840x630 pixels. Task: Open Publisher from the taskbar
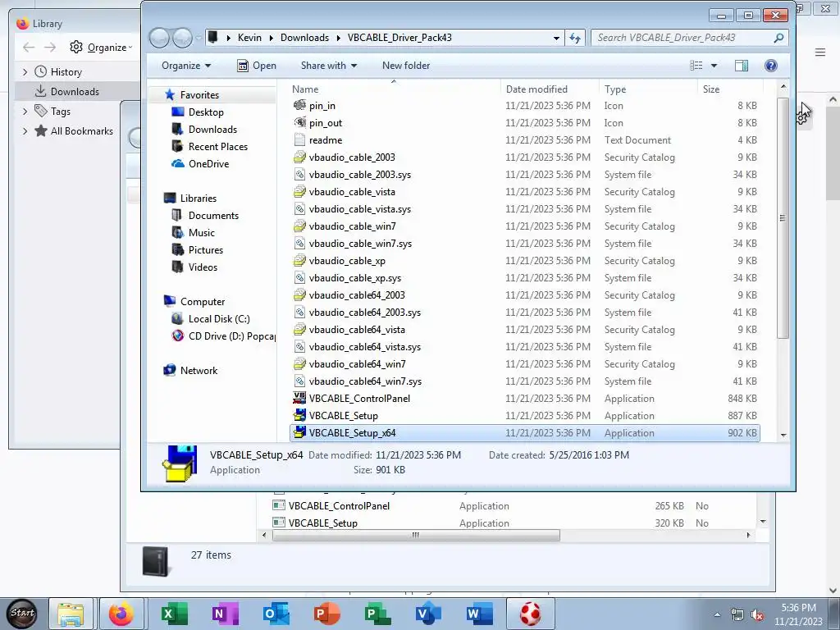tap(377, 614)
